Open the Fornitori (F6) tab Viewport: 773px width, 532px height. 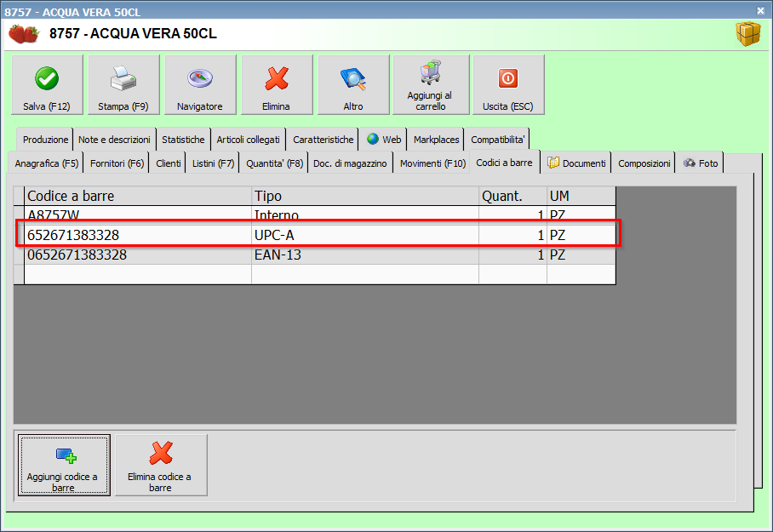pos(117,163)
